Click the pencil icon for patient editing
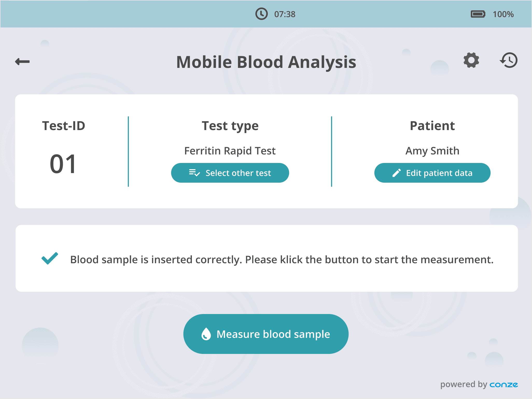The width and height of the screenshot is (532, 399). 396,173
